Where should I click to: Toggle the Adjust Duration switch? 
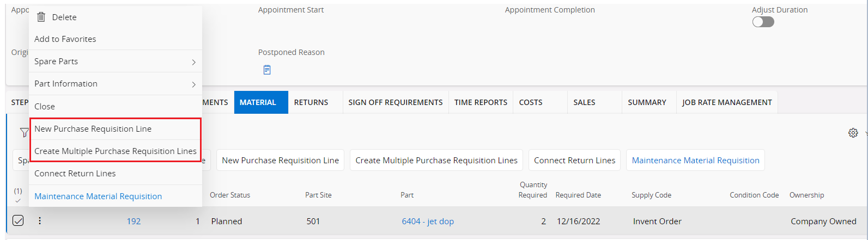click(763, 22)
